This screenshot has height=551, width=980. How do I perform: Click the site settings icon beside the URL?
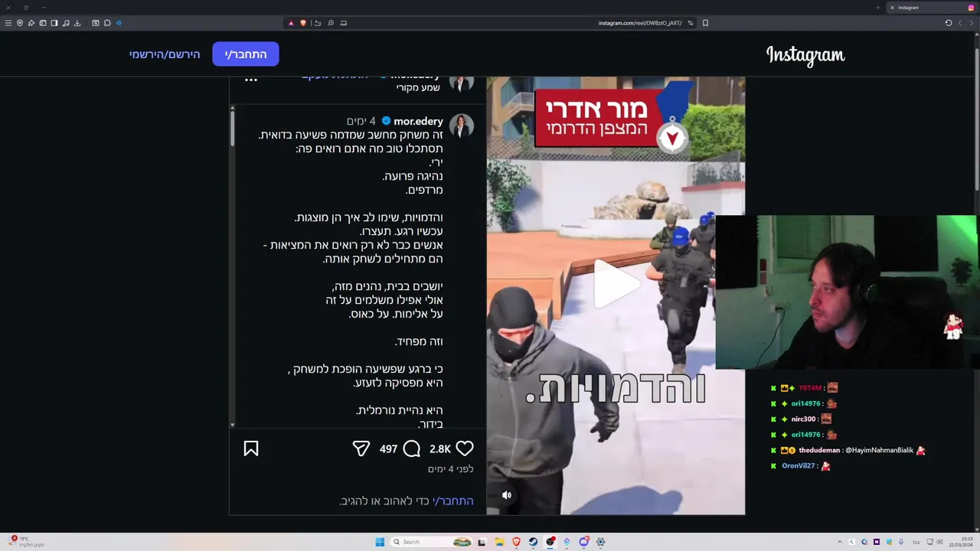click(x=690, y=23)
